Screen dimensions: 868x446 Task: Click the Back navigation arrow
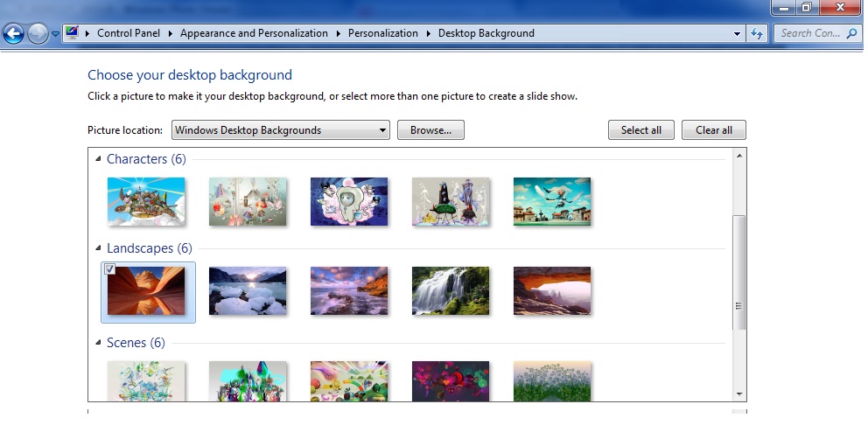point(14,34)
